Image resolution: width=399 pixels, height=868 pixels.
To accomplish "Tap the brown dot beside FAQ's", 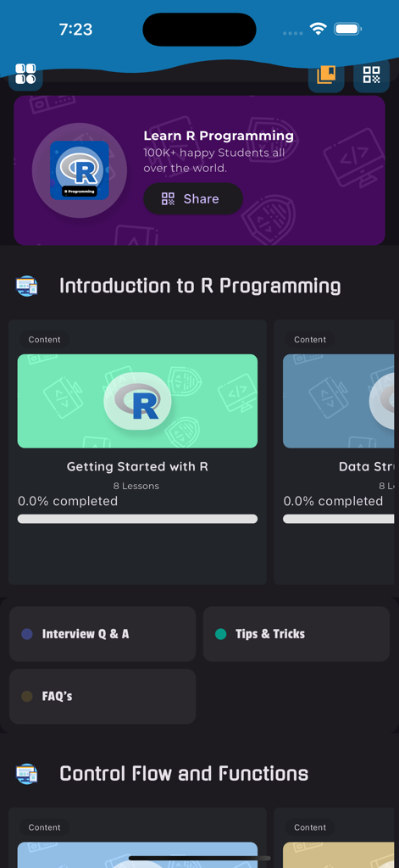I will tap(26, 697).
